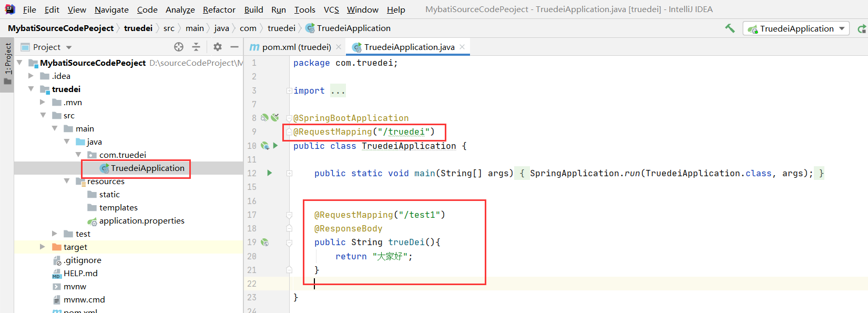Viewport: 868px width, 313px height.
Task: Collapse the truedei module node
Action: click(31, 89)
